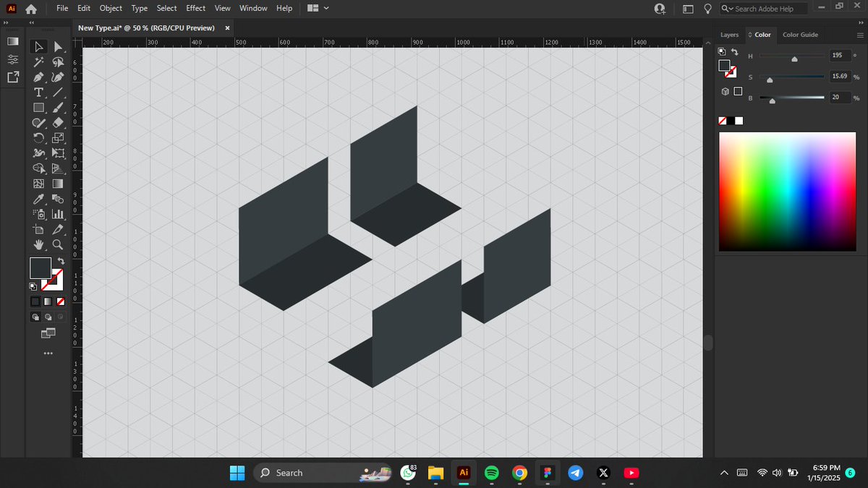The image size is (868, 488).
Task: Select the Column Graph tool
Action: coord(58,214)
